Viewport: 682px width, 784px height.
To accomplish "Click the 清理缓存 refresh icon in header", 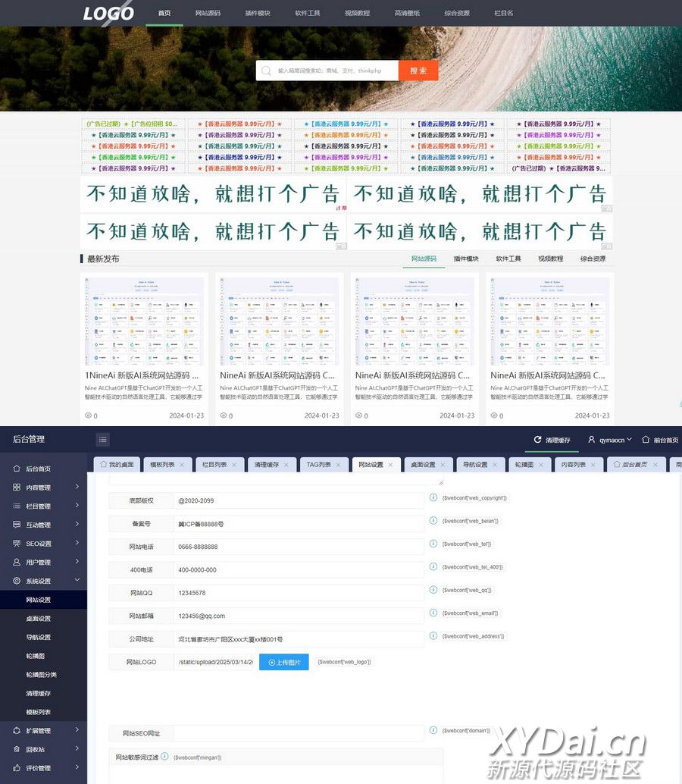I will point(538,440).
